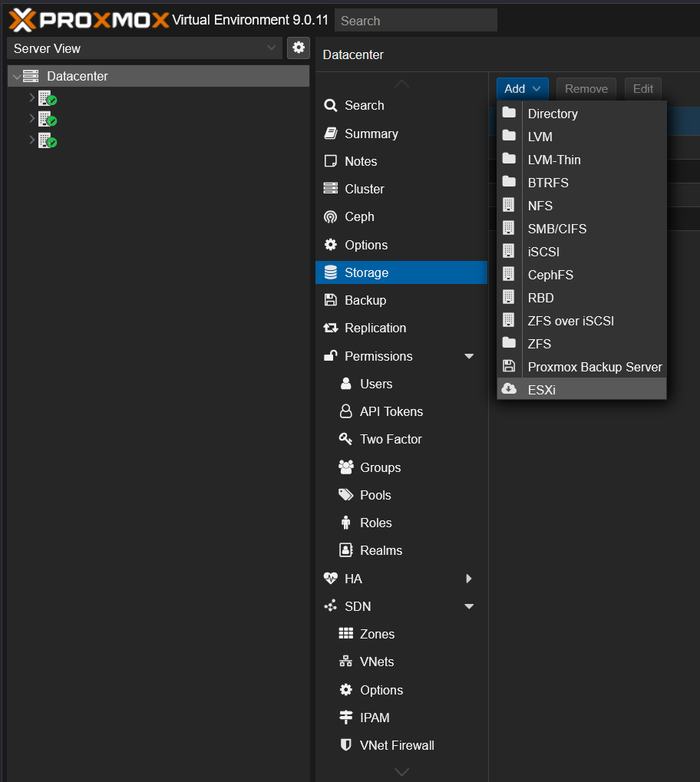Click the gear icon beside Server View

[299, 48]
